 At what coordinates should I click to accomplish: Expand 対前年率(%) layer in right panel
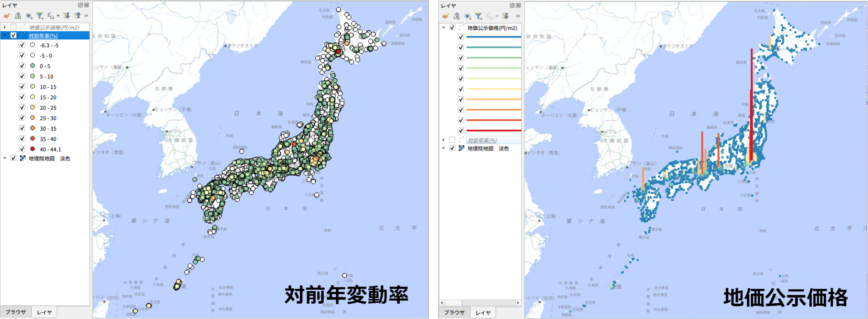(x=443, y=140)
